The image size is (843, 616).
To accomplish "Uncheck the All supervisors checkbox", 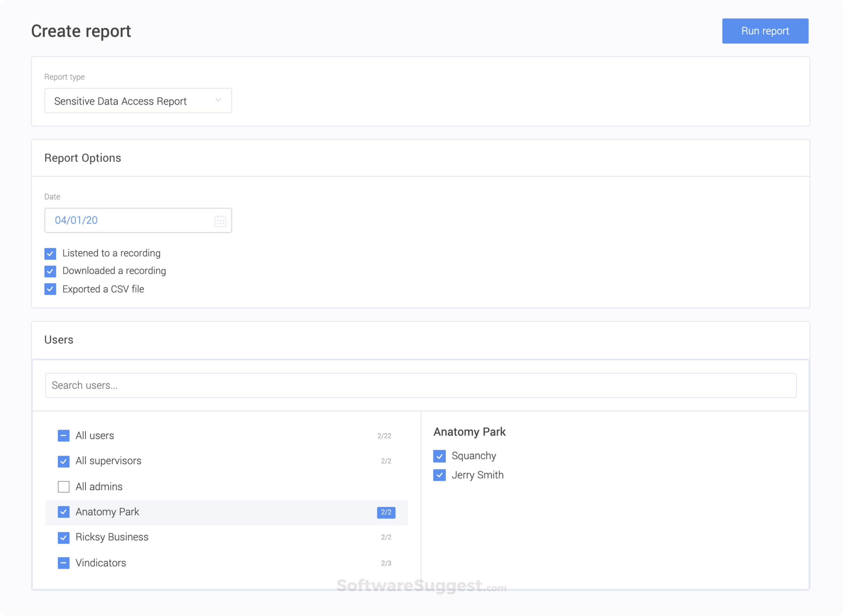I will click(x=64, y=461).
